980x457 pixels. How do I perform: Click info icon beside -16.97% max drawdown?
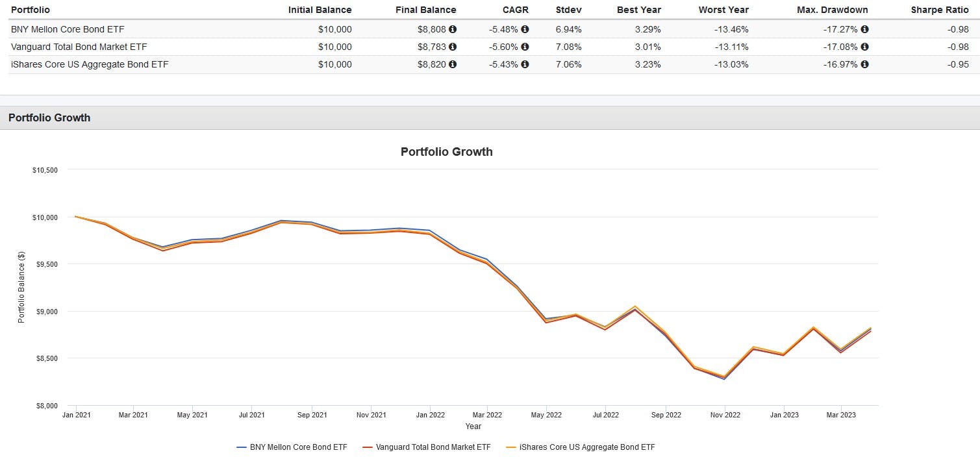[864, 64]
